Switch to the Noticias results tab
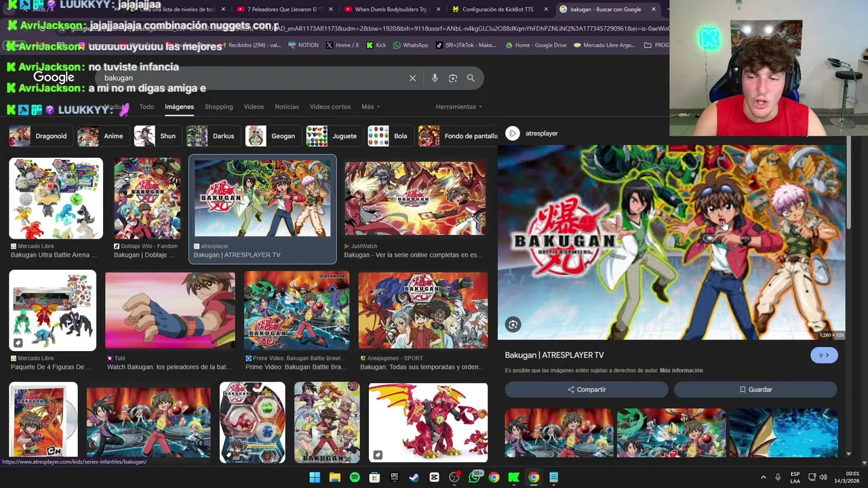 coord(287,107)
